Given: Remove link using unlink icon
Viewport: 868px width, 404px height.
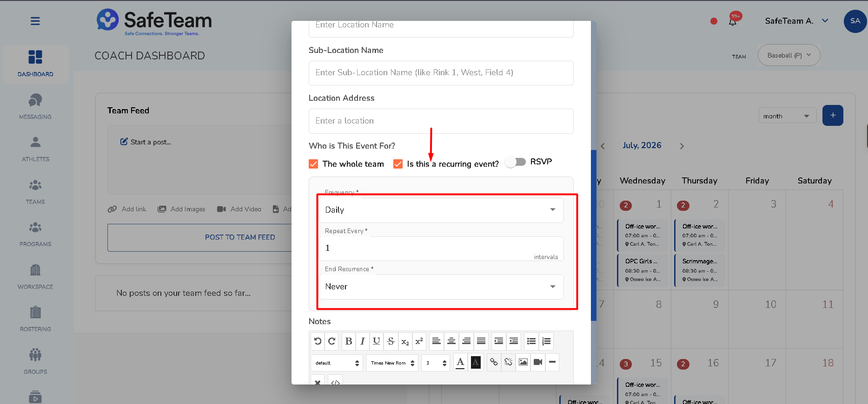Looking at the screenshot, I should click(509, 362).
